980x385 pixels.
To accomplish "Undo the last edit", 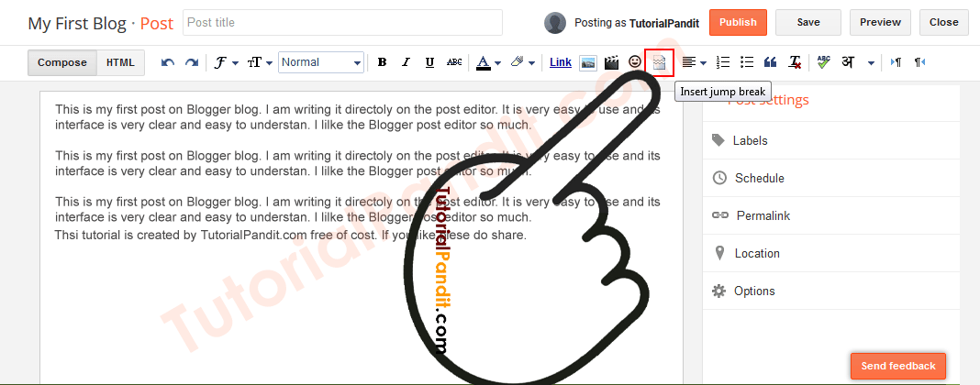I will [x=167, y=62].
